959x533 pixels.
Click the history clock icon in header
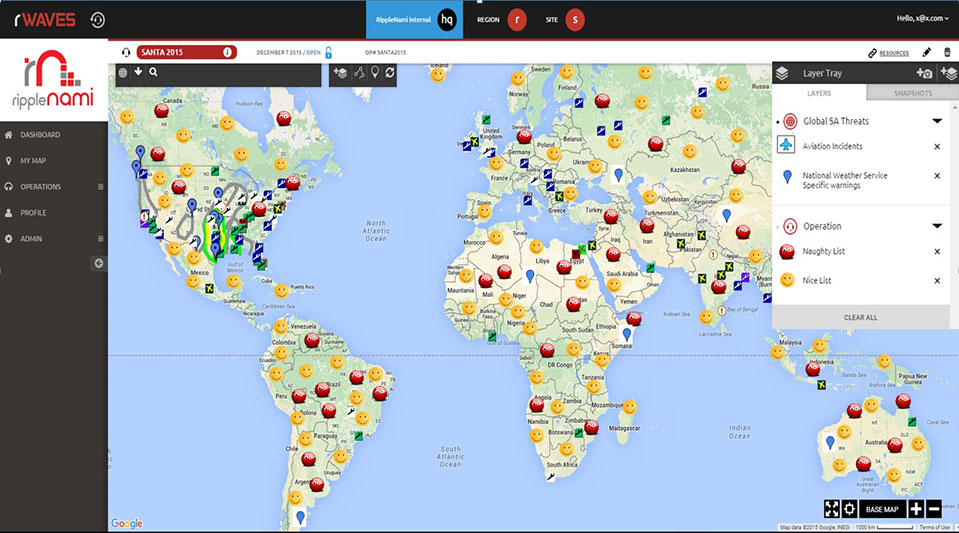pos(97,20)
